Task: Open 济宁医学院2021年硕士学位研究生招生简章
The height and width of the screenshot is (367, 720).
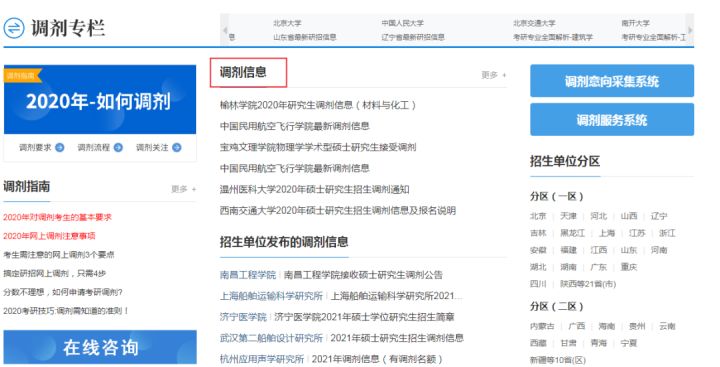Action: pyautogui.click(x=365, y=317)
